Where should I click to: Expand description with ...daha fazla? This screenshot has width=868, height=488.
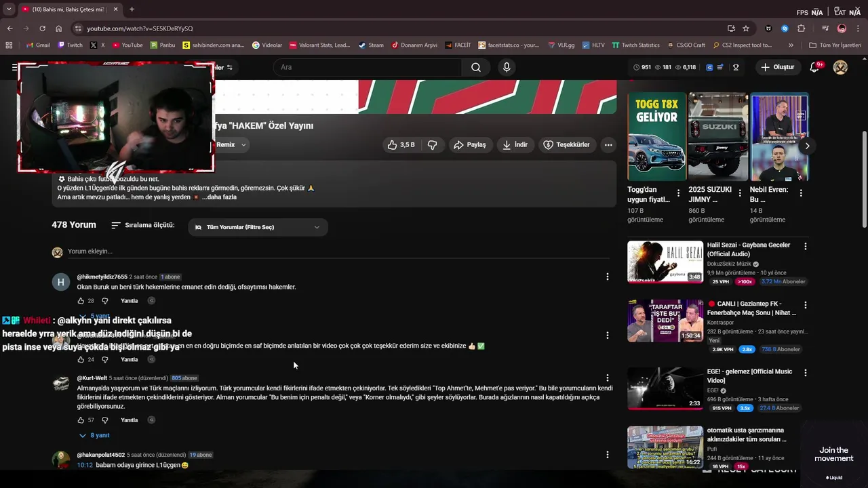[x=219, y=197]
